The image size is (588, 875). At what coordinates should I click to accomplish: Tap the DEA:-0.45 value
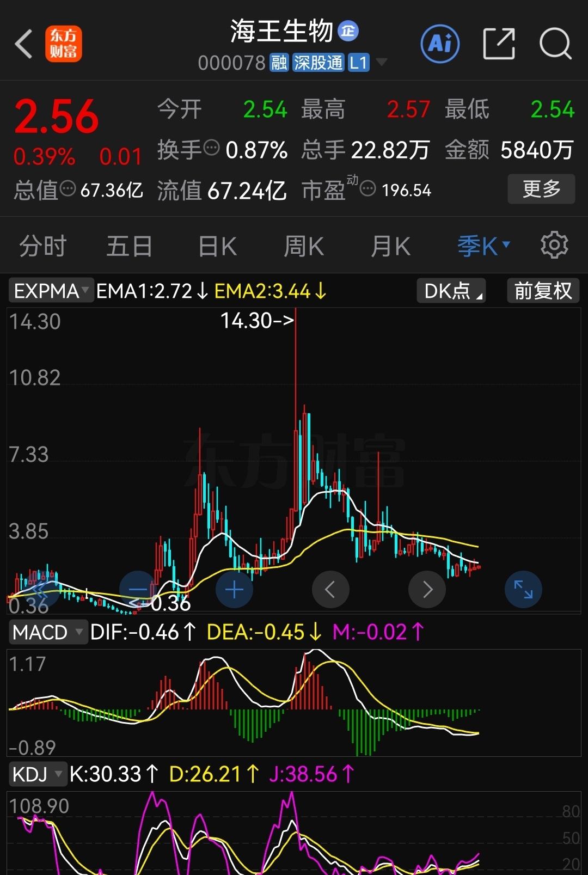[265, 632]
